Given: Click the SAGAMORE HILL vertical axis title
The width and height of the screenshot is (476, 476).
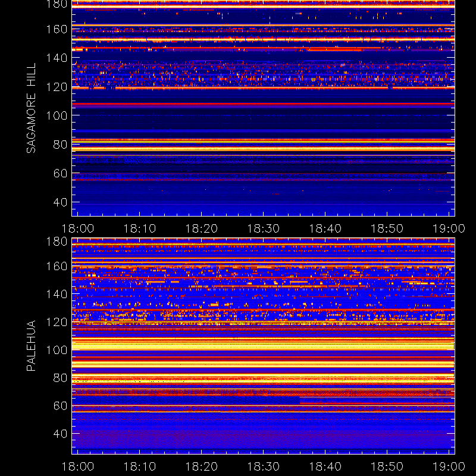Looking at the screenshot, I should [32, 108].
